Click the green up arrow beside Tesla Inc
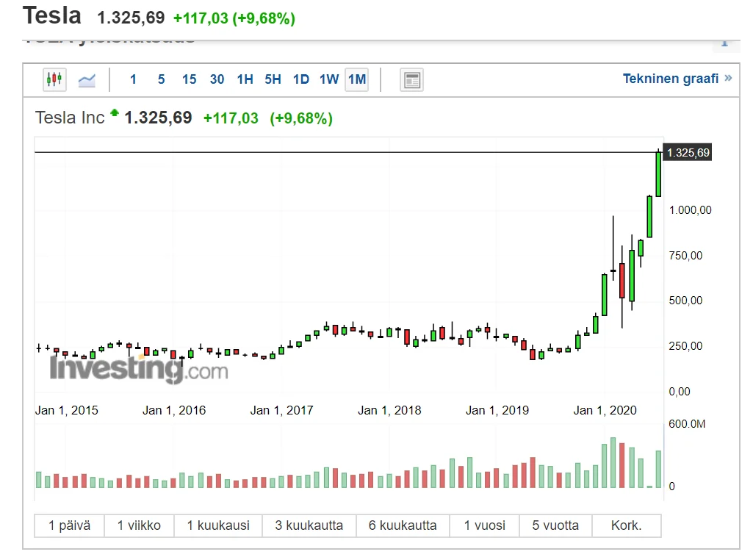The width and height of the screenshot is (753, 560). coord(115,113)
